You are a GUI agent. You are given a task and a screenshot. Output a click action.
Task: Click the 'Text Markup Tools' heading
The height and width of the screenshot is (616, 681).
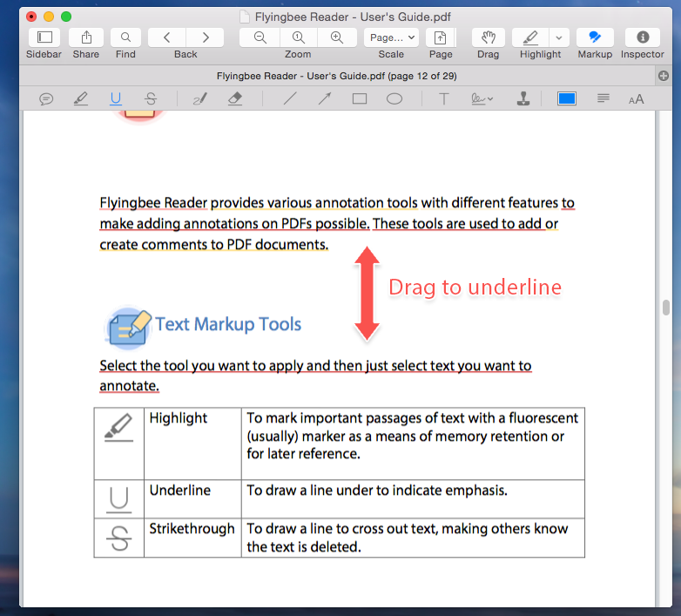tap(228, 324)
